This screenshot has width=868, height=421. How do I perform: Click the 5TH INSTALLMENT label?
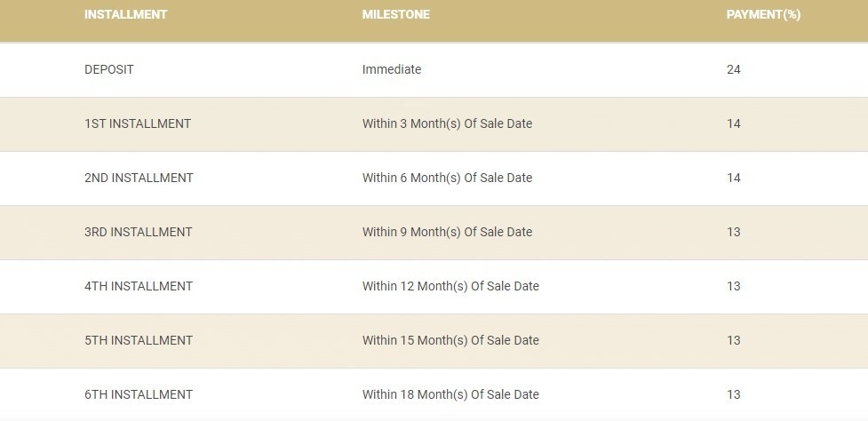click(139, 340)
